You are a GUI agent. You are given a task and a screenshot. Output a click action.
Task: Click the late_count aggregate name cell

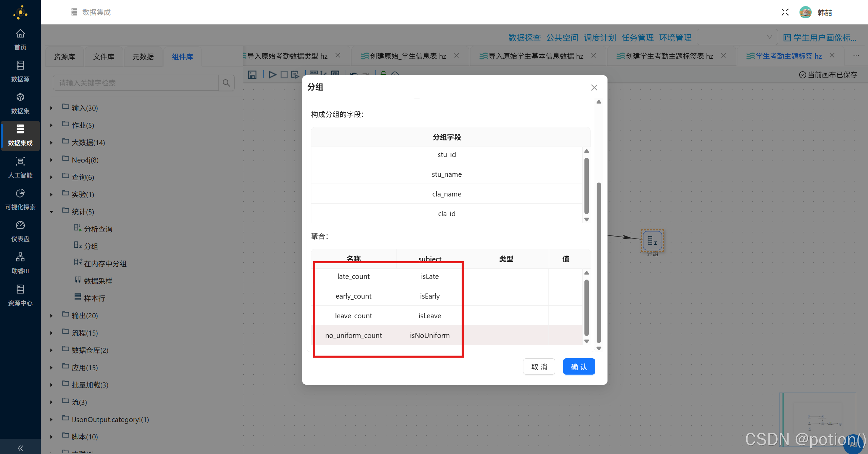pos(353,276)
